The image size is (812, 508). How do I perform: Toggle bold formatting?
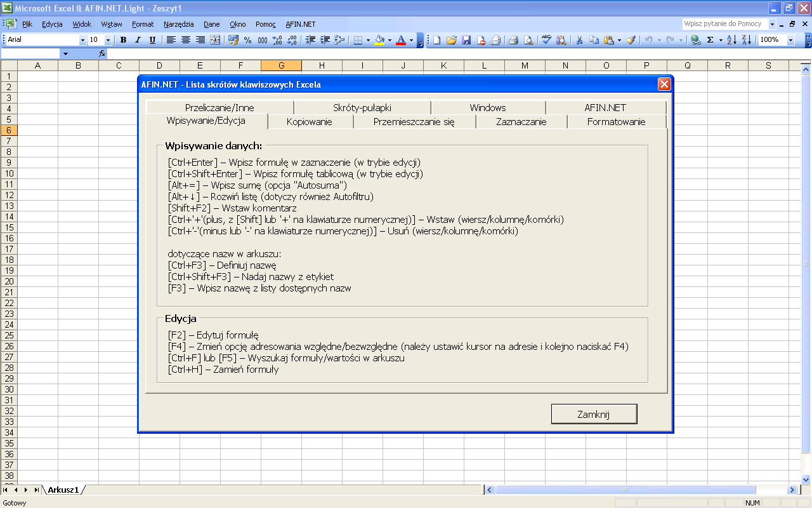click(x=123, y=40)
